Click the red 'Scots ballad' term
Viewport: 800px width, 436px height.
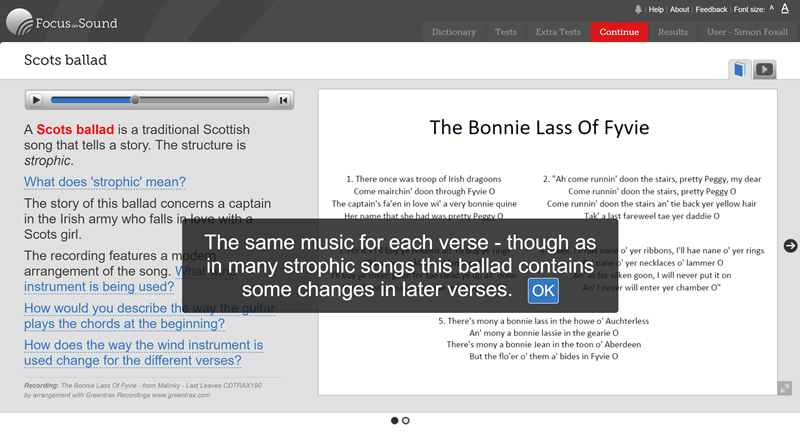click(76, 130)
